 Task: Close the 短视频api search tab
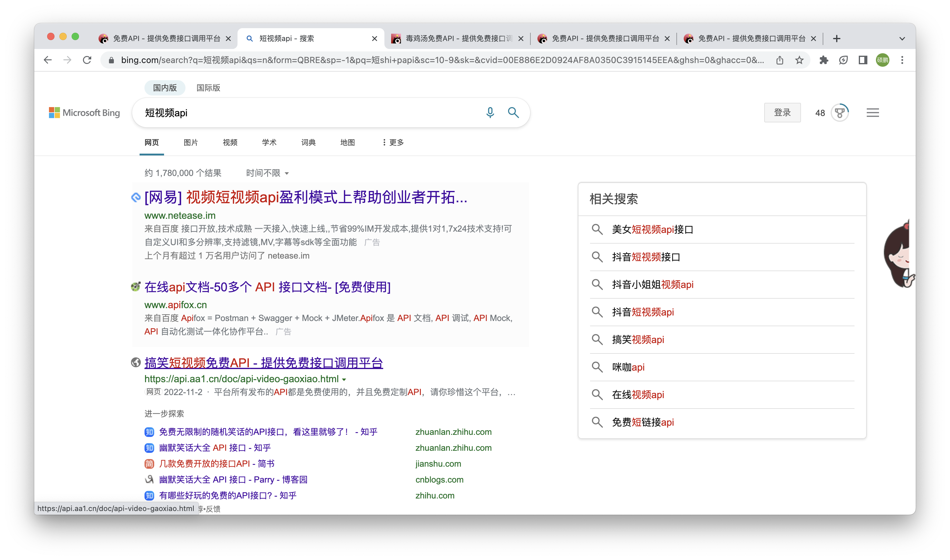(374, 39)
